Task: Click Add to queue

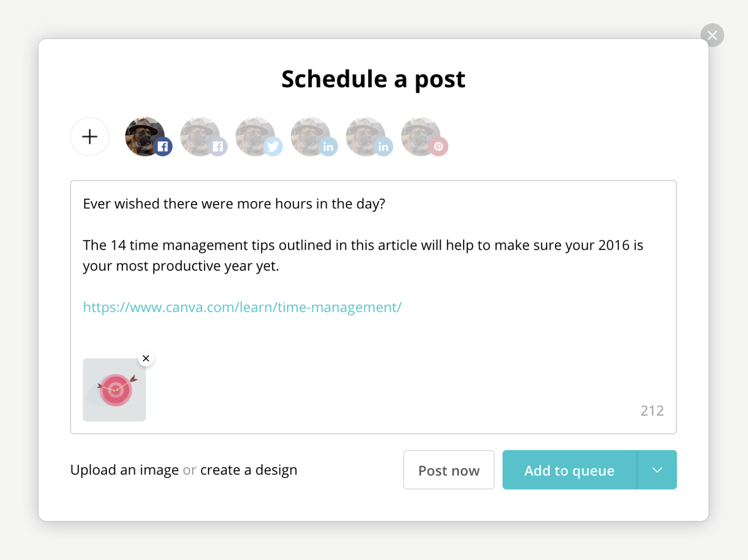Action: click(569, 470)
